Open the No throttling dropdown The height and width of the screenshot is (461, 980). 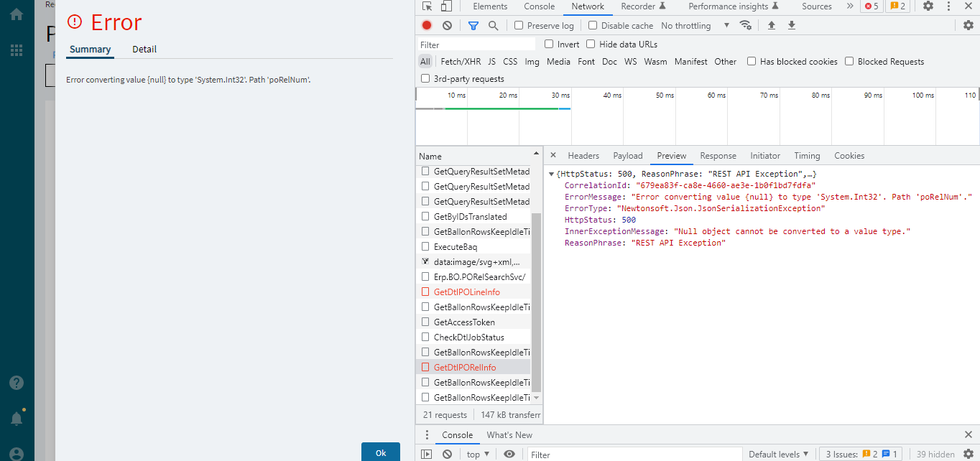tap(695, 25)
